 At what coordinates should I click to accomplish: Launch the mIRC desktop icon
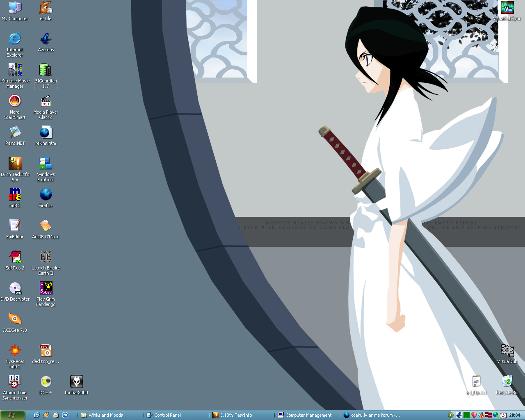click(15, 198)
